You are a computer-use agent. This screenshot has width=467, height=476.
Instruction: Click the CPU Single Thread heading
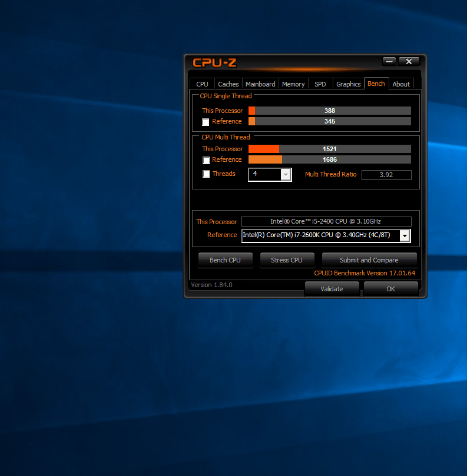tap(226, 96)
